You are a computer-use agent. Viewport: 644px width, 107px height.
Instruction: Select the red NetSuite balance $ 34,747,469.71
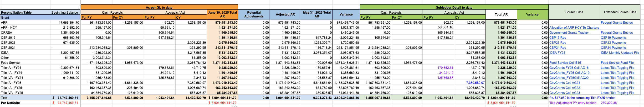pyautogui.click(x=65, y=103)
